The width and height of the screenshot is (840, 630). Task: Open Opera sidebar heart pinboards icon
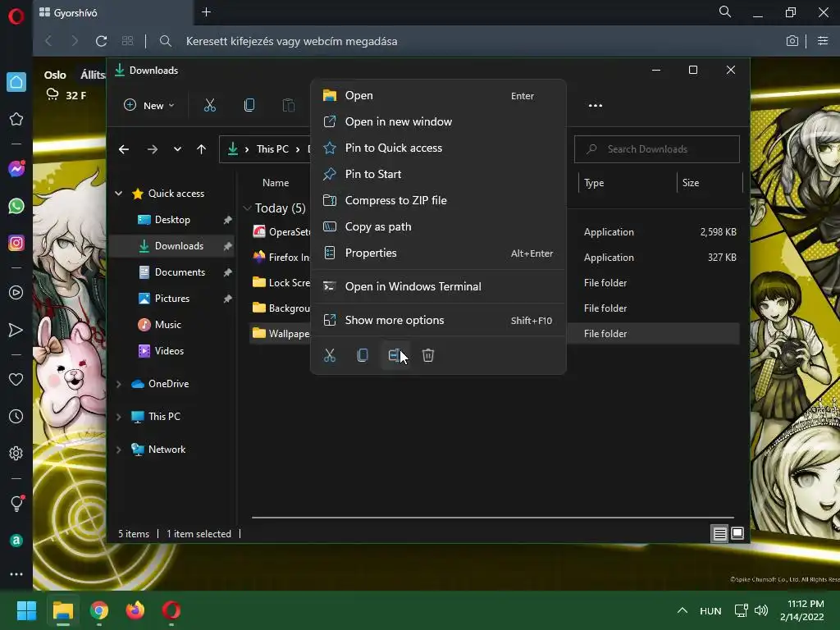point(16,379)
